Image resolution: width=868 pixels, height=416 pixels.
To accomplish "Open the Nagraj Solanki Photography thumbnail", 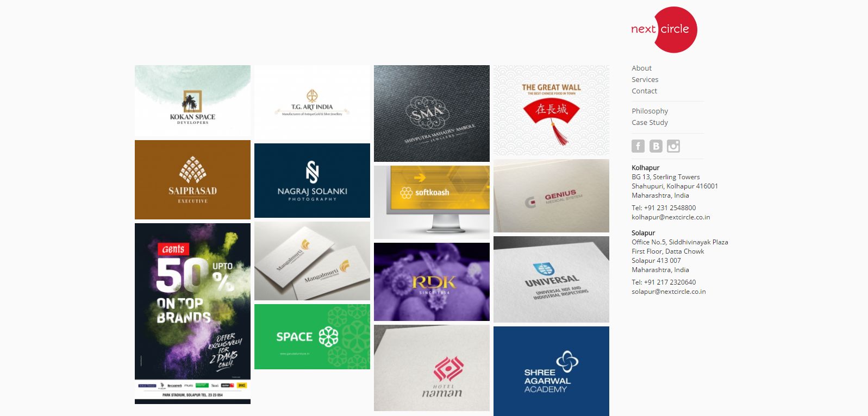I will pyautogui.click(x=312, y=180).
